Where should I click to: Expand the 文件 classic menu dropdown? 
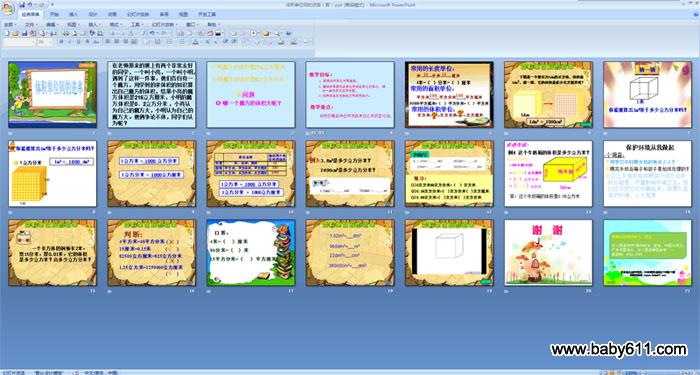tap(31, 25)
